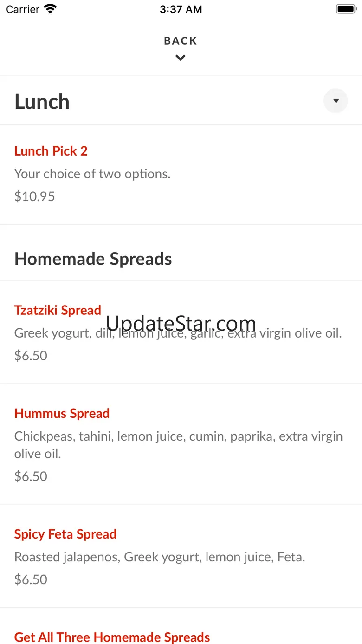The width and height of the screenshot is (362, 644).
Task: Tap the Spicy Feta Spread ingredients text
Action: 160,557
